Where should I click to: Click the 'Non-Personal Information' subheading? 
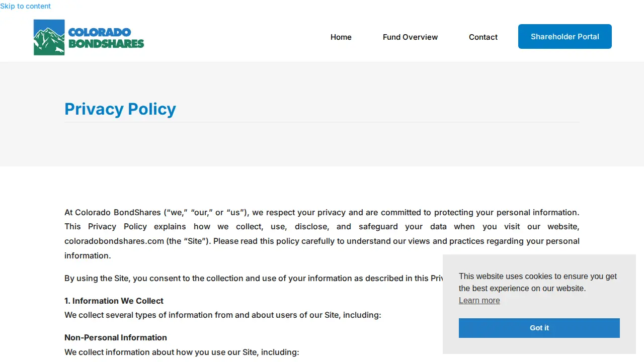[116, 337]
